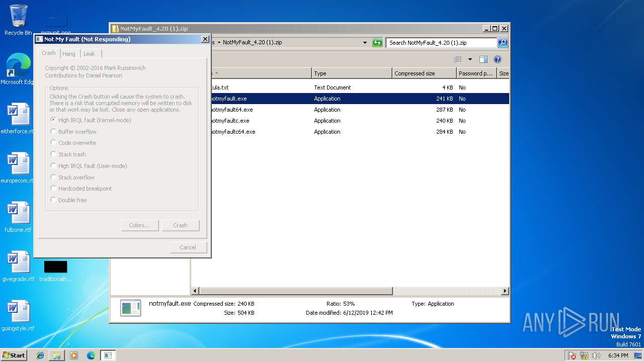This screenshot has height=362, width=644.
Task: Click the scrollbar left arrow in file list
Action: coord(196,291)
